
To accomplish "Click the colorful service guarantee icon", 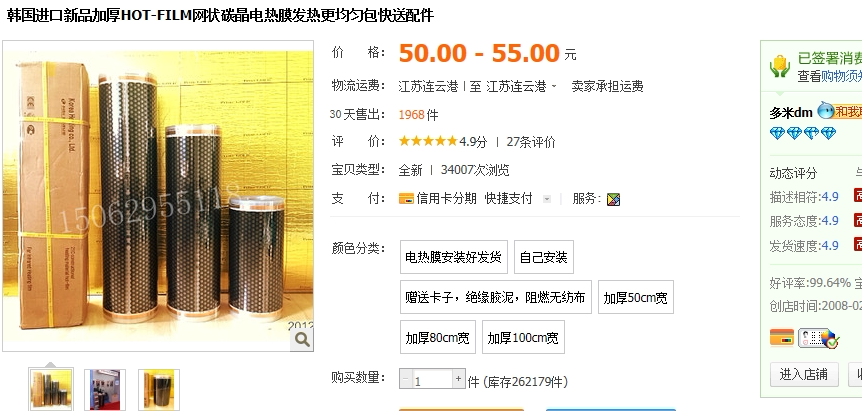I will point(613,199).
